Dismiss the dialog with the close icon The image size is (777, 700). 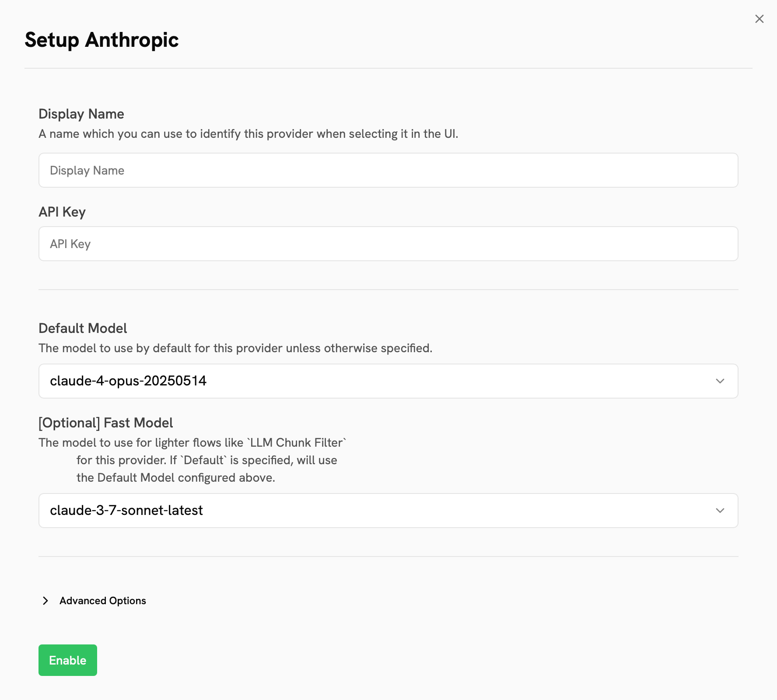[x=759, y=19]
